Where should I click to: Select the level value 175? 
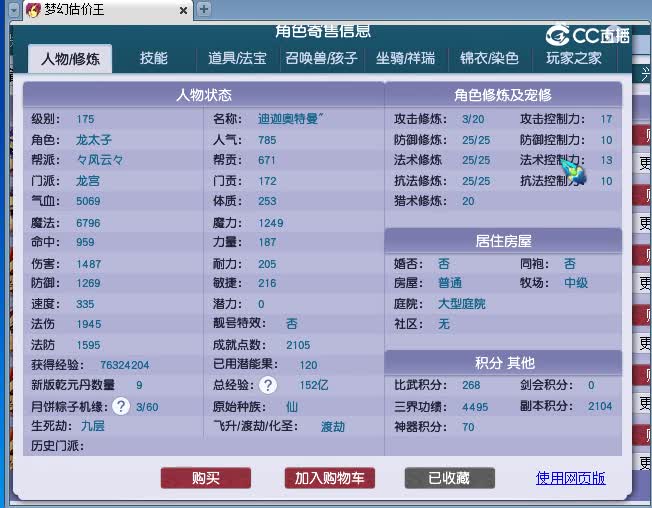(x=85, y=119)
